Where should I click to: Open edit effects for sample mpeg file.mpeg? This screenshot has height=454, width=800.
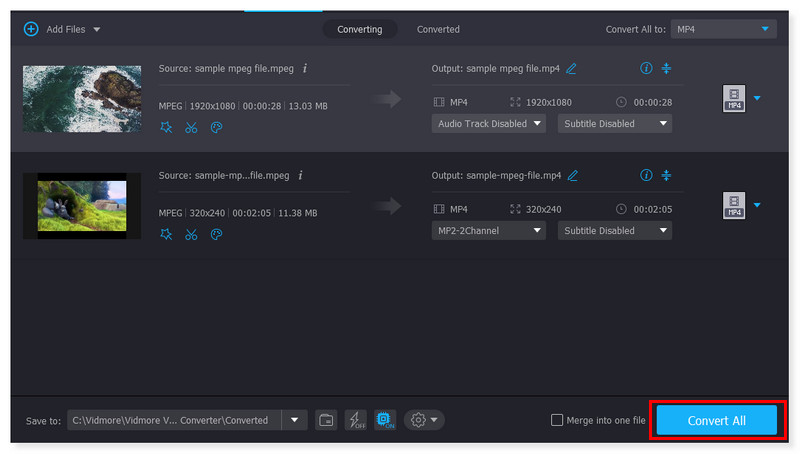(166, 127)
